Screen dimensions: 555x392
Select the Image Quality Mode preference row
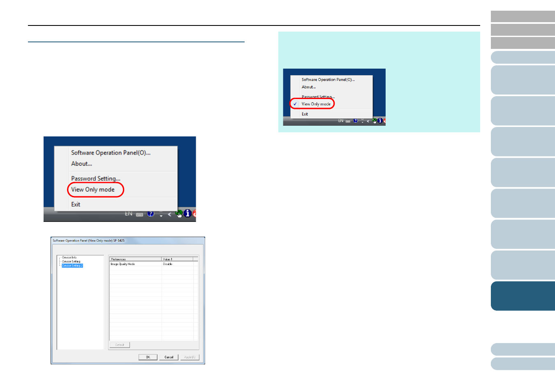click(x=123, y=264)
